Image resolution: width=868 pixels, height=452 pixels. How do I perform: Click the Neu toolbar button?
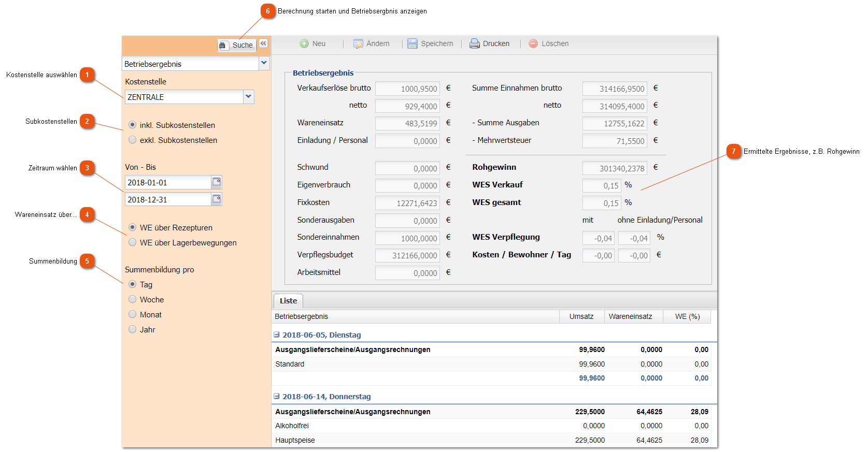313,43
